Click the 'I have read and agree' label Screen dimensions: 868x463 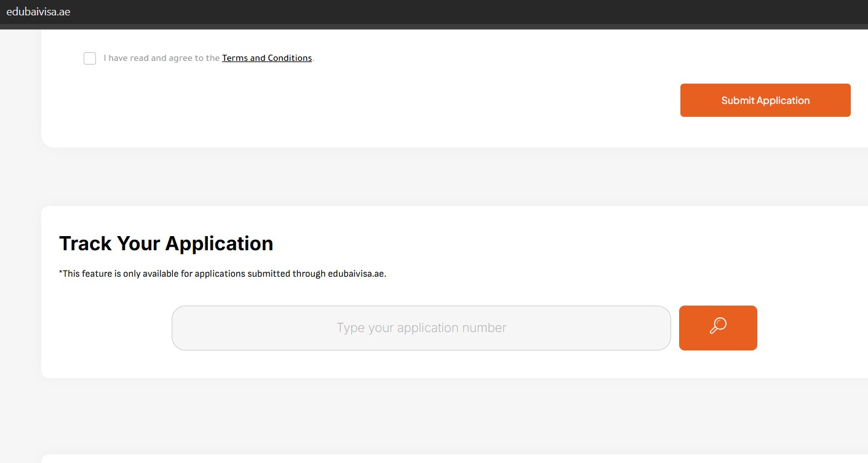pos(161,58)
